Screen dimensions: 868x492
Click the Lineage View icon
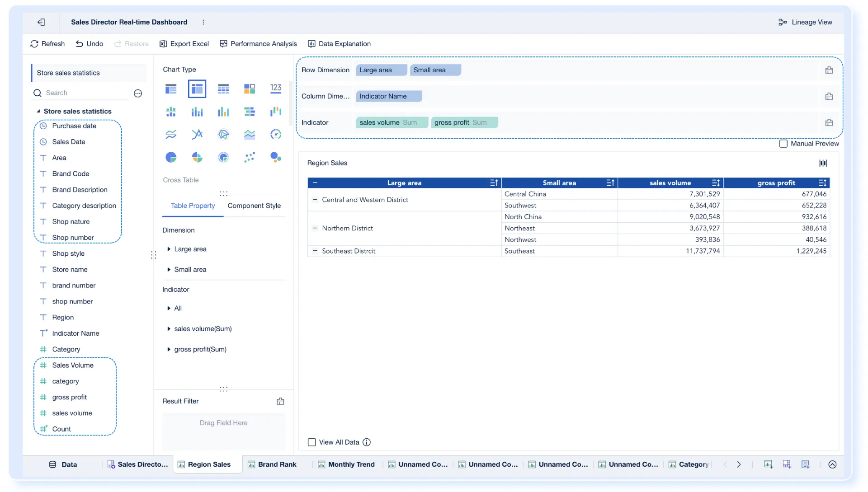tap(783, 22)
